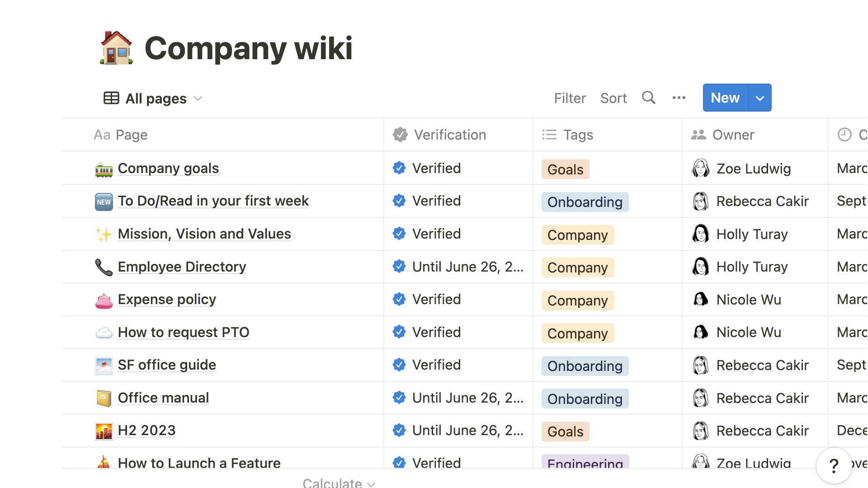Click Onboarding tag in SF office guide row

[585, 366]
